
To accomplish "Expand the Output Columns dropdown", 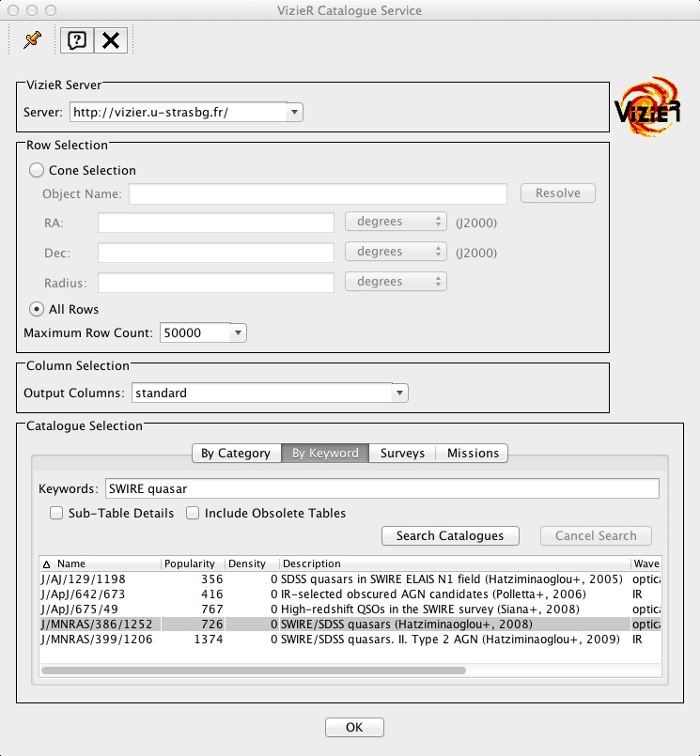I will point(399,393).
